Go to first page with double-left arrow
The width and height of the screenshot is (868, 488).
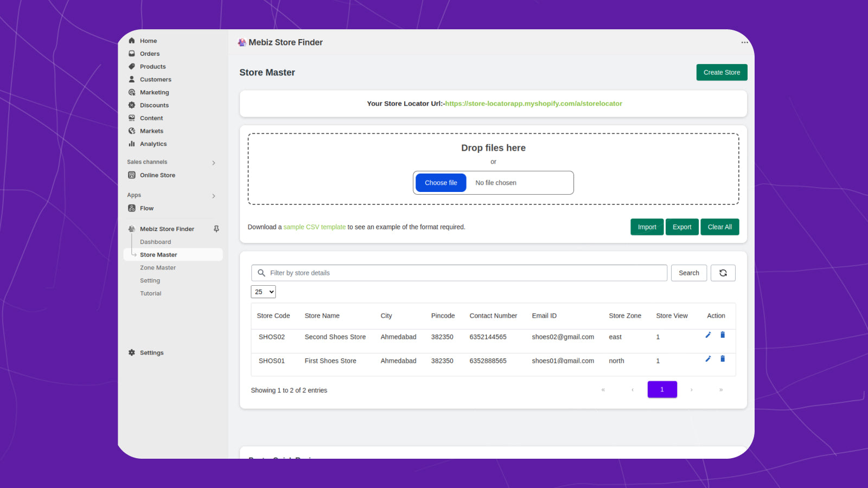click(603, 389)
